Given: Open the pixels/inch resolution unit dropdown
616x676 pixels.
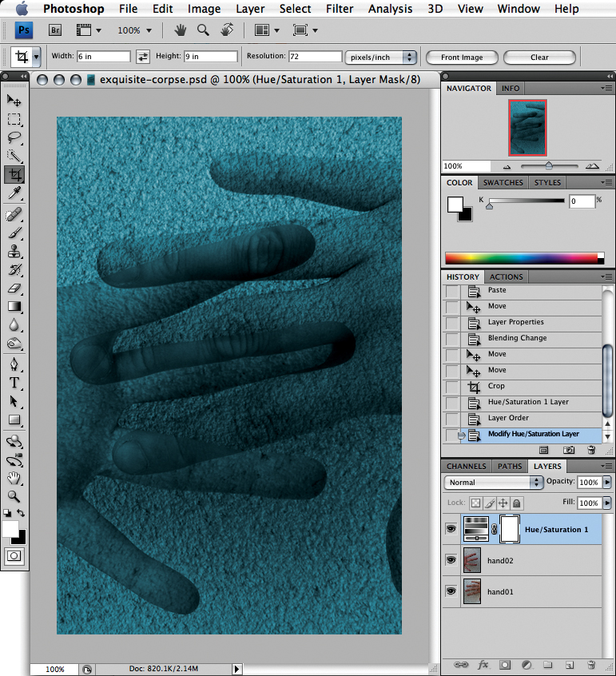Looking at the screenshot, I should (381, 57).
